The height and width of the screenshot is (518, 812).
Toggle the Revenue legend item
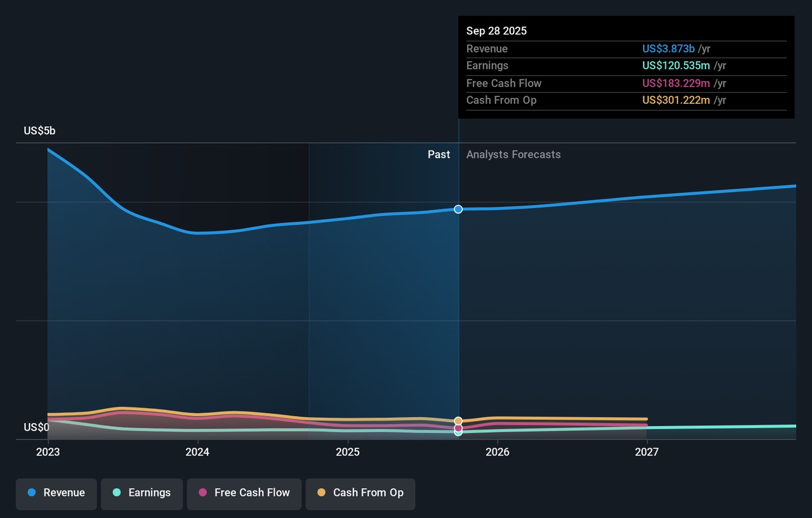[x=56, y=493]
